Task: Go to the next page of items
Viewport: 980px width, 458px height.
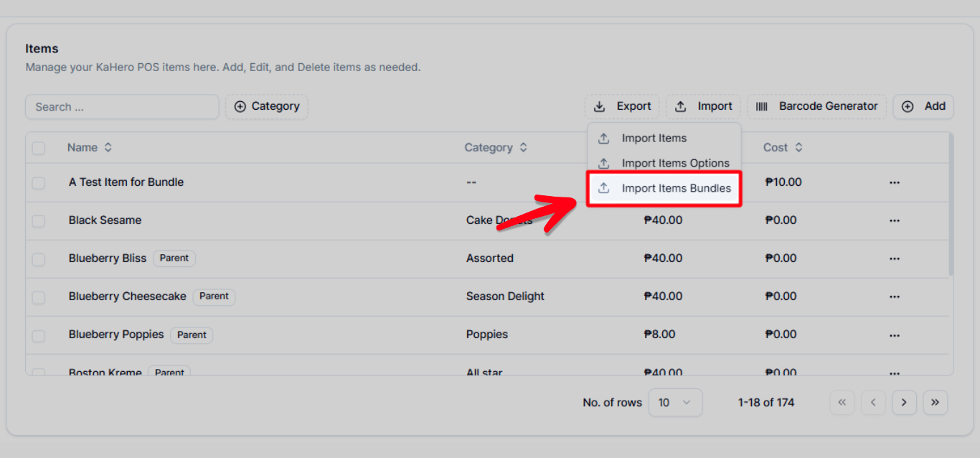Action: (904, 403)
